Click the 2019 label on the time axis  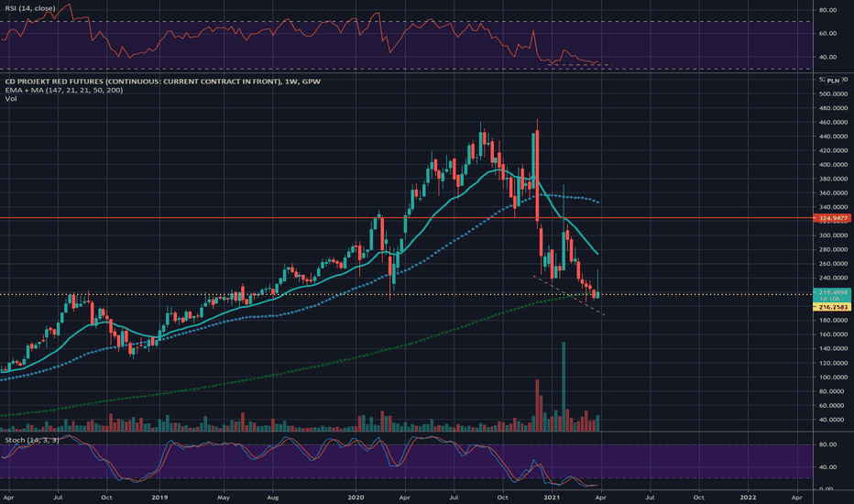tap(159, 497)
